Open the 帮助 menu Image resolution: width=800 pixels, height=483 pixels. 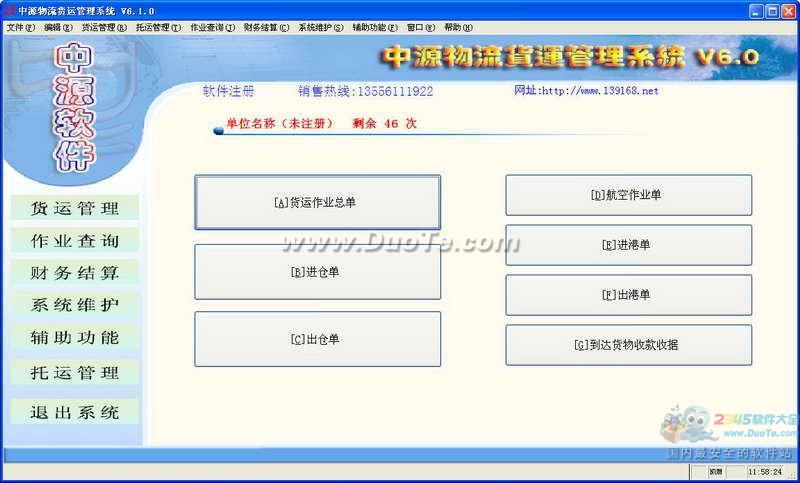pyautogui.click(x=456, y=28)
